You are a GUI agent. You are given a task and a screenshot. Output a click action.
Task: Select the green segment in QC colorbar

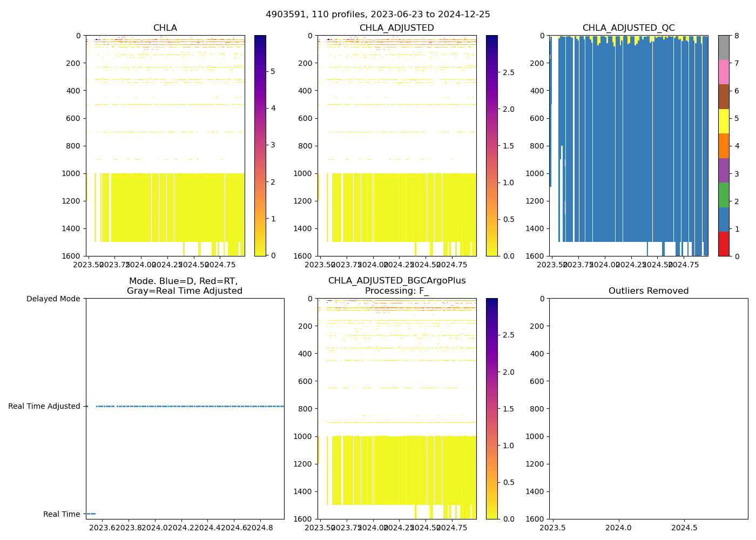pyautogui.click(x=724, y=195)
